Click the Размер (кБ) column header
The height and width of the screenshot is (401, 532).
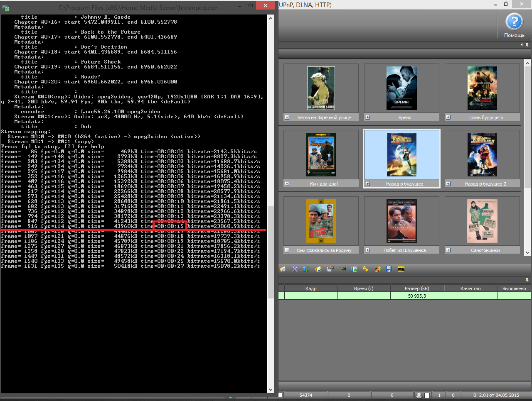417,289
